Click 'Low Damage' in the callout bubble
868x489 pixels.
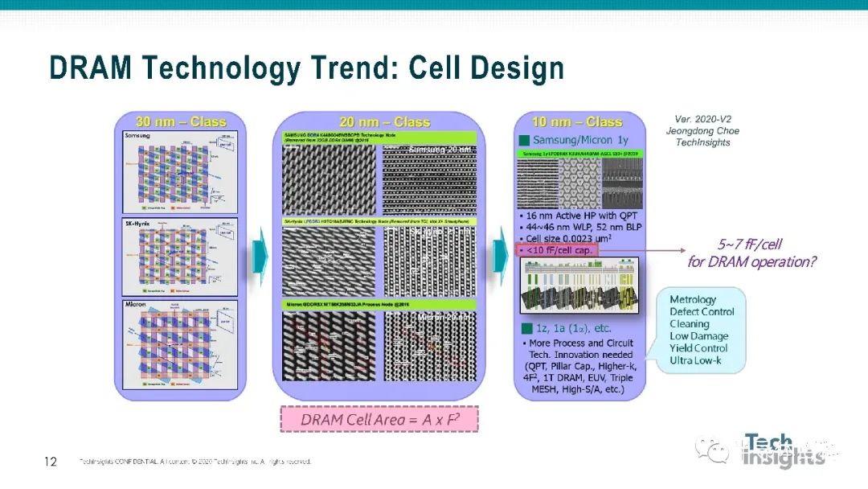click(698, 336)
